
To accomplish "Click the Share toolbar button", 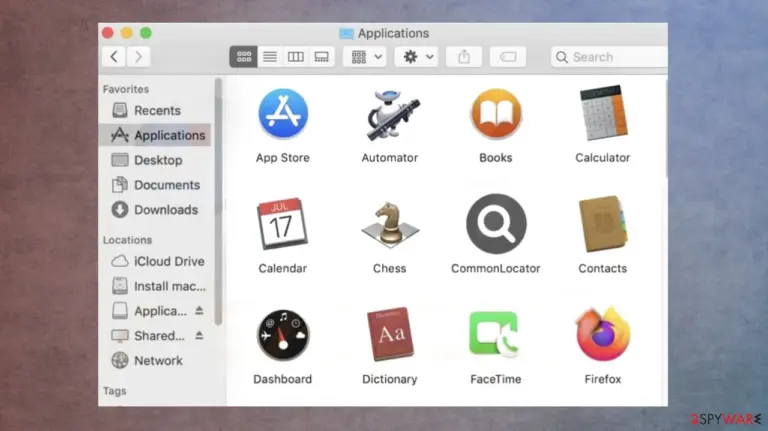I will 464,57.
